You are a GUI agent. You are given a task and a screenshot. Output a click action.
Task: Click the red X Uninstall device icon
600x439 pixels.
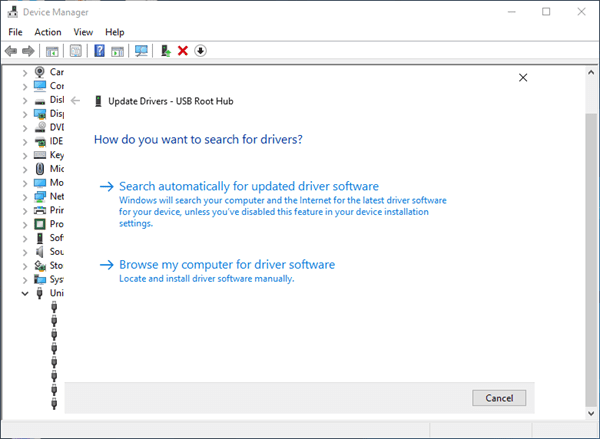coord(183,51)
